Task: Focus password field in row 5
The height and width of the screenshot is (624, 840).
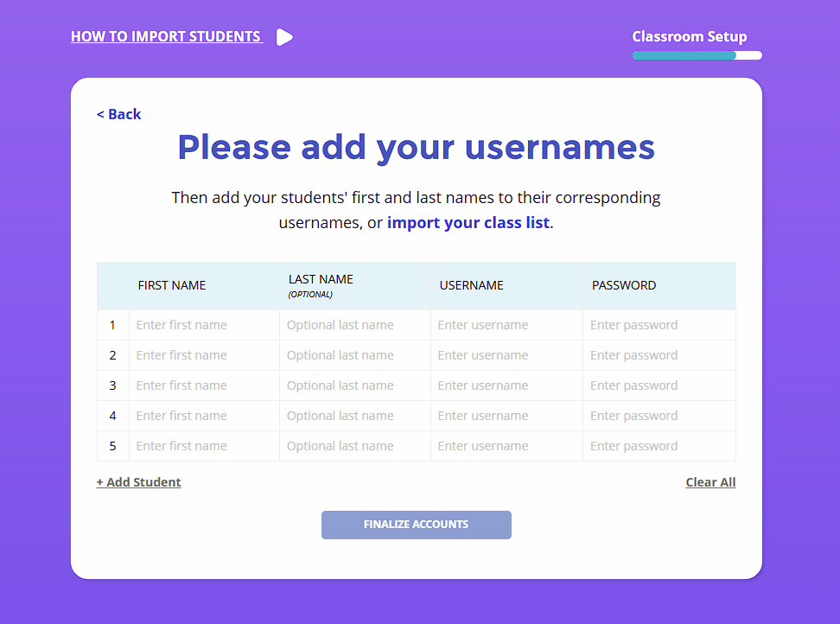Action: pos(659,446)
